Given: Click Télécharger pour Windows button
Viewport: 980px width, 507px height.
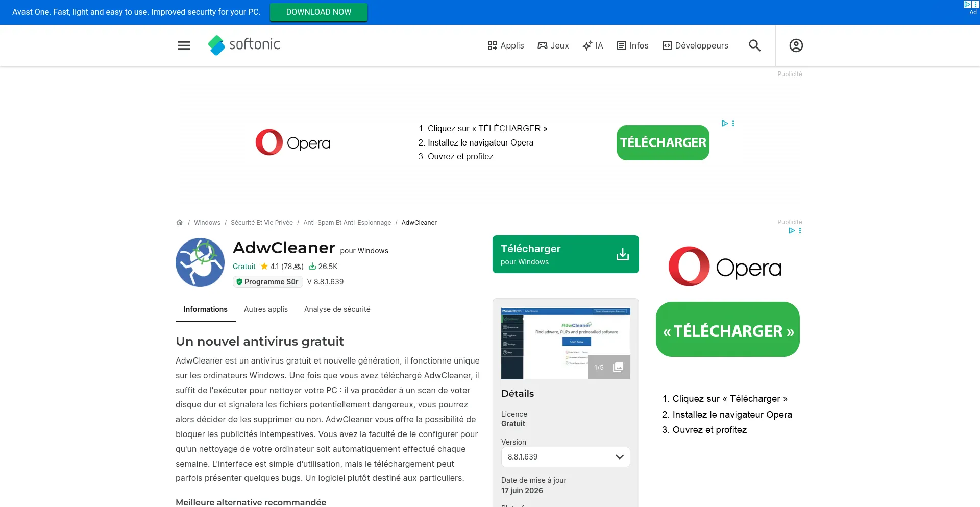Looking at the screenshot, I should pyautogui.click(x=566, y=254).
